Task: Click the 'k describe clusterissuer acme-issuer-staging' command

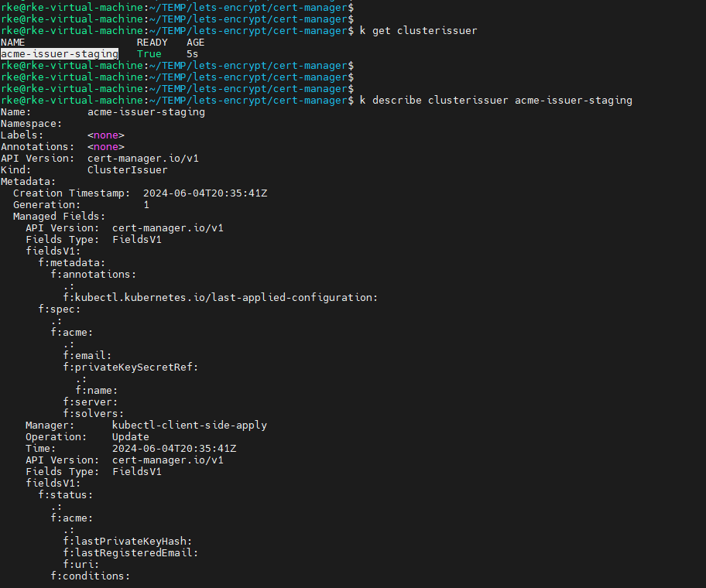Action: pos(495,101)
